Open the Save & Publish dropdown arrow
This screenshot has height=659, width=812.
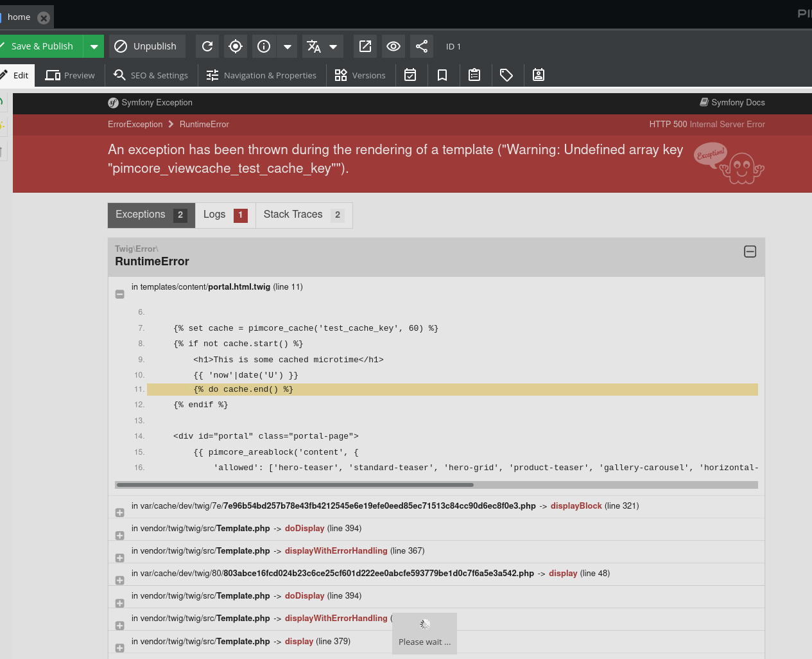tap(94, 46)
